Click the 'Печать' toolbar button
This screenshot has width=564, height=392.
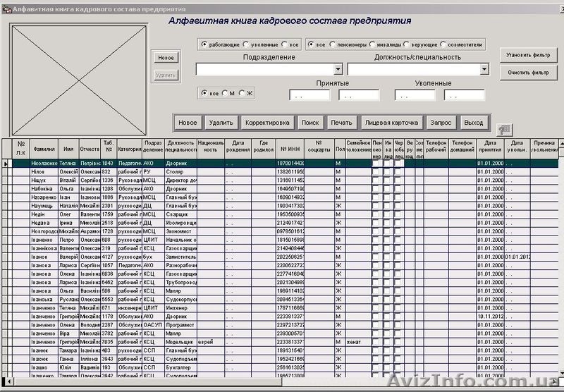click(341, 123)
